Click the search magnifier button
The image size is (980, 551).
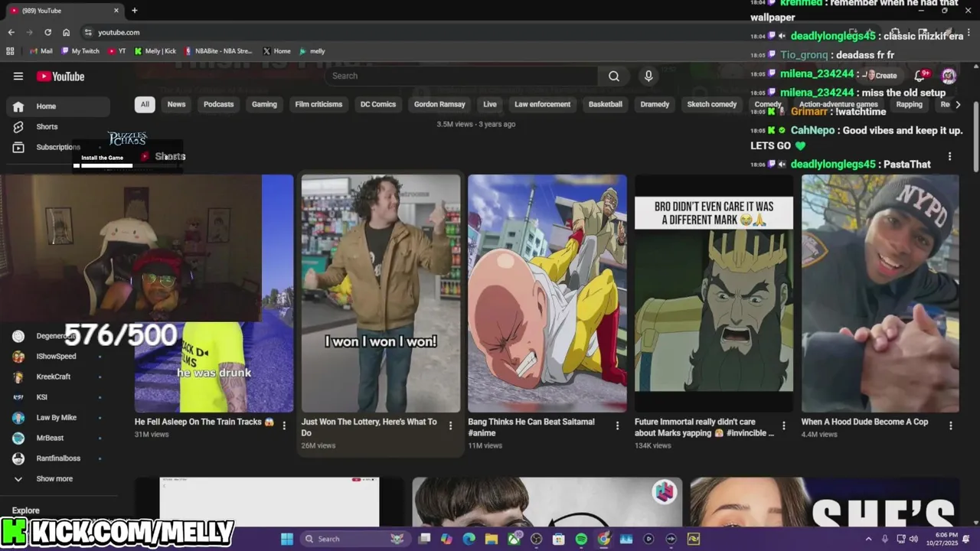point(614,76)
